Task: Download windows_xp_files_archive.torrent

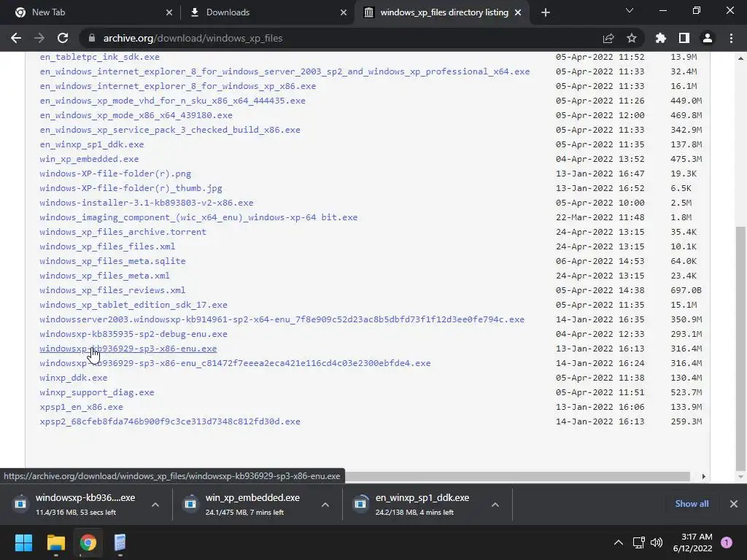Action: (x=123, y=231)
